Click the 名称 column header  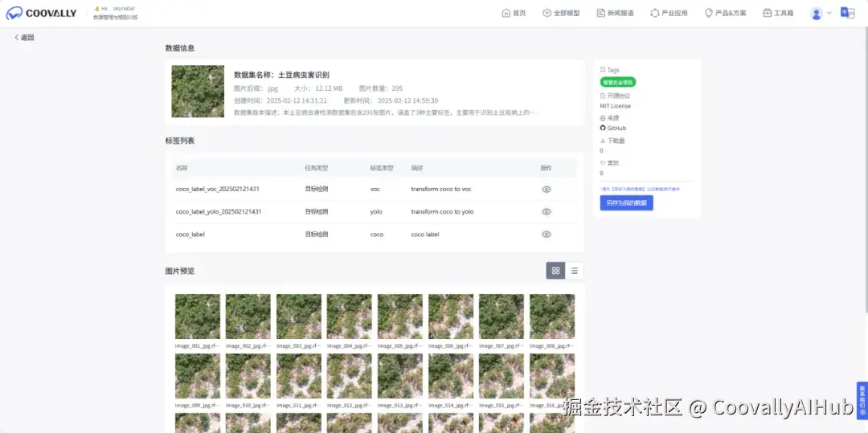click(x=182, y=168)
